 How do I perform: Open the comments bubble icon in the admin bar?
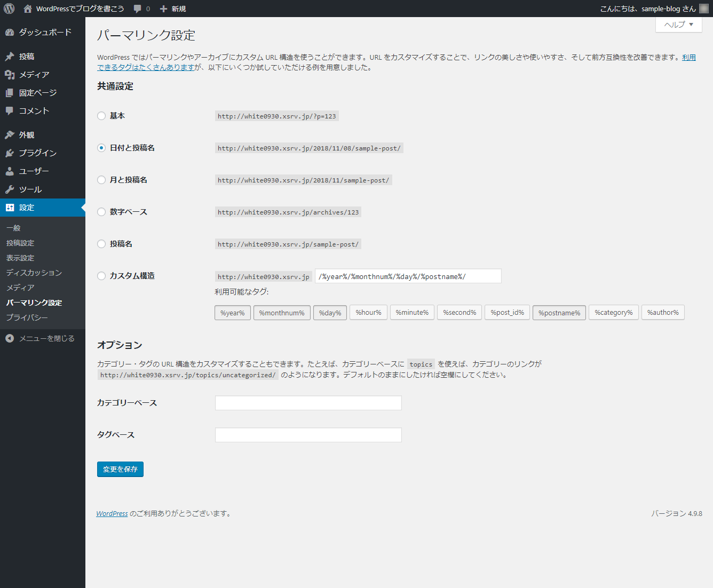pos(138,9)
